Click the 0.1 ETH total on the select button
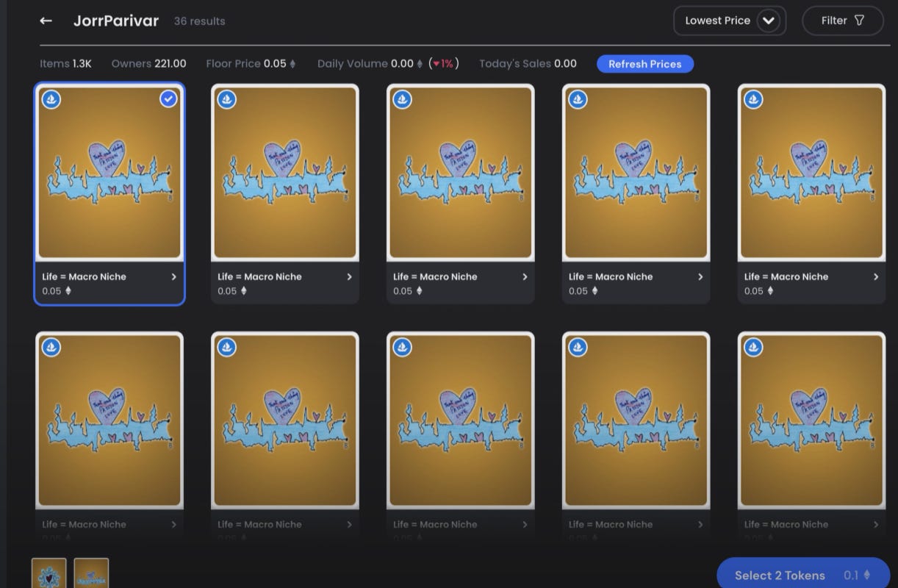Screen dimensions: 898x588 [857, 576]
